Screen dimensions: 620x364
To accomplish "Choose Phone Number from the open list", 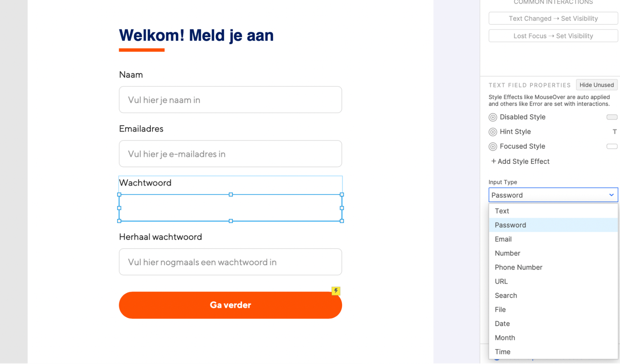I will [518, 267].
